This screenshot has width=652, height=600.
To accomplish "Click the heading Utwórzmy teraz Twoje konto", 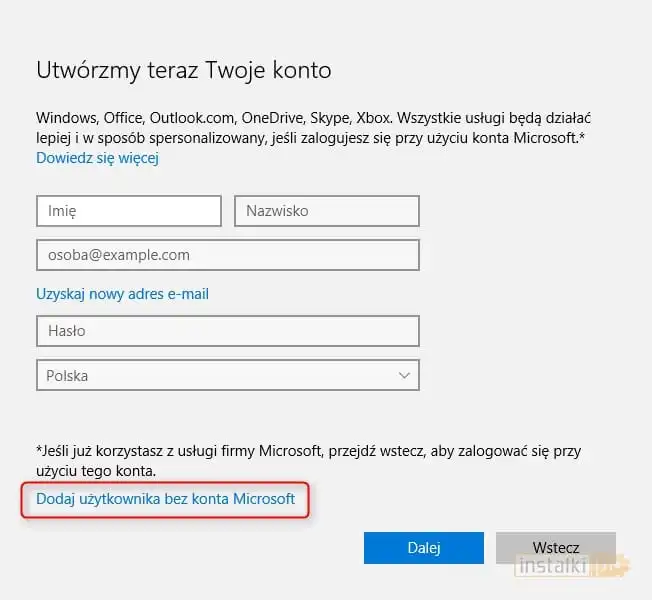I will point(183,70).
